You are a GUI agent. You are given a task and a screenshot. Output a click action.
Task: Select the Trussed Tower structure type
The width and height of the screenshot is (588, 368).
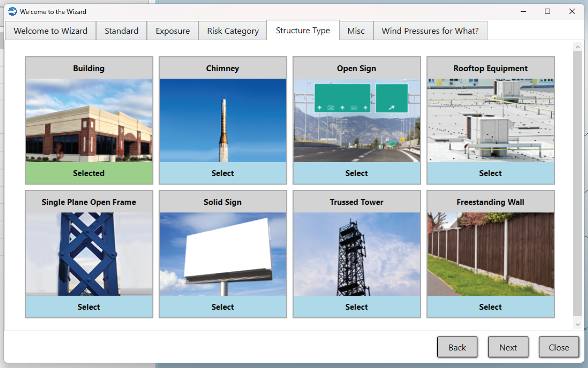tap(356, 307)
